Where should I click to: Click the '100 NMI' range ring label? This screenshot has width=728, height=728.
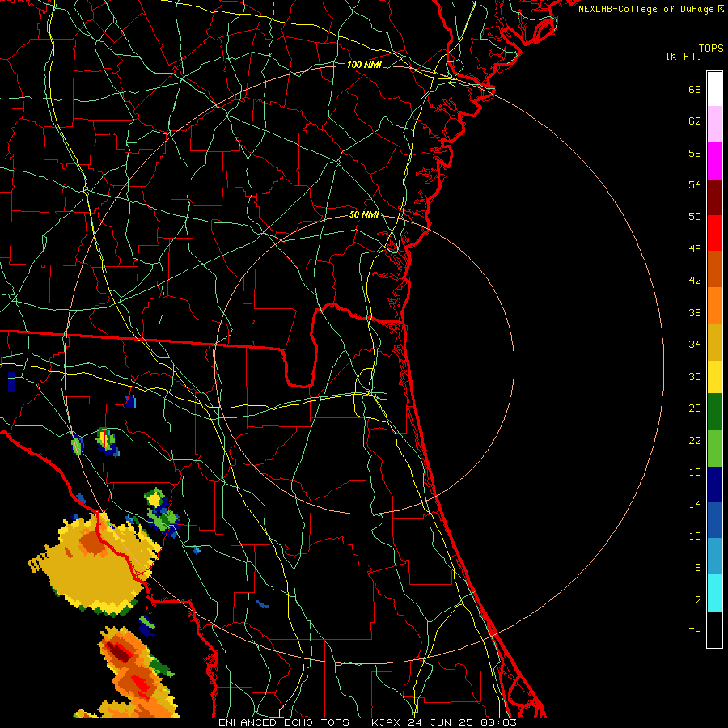364,65
